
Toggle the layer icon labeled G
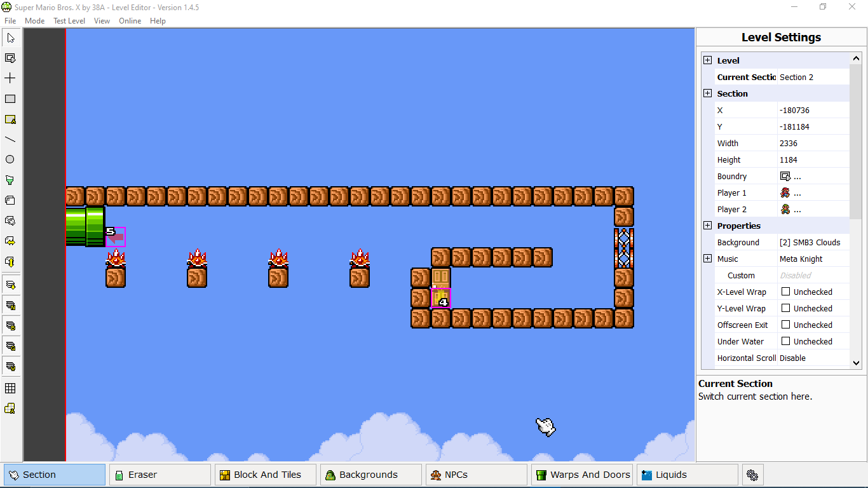coord(10,346)
